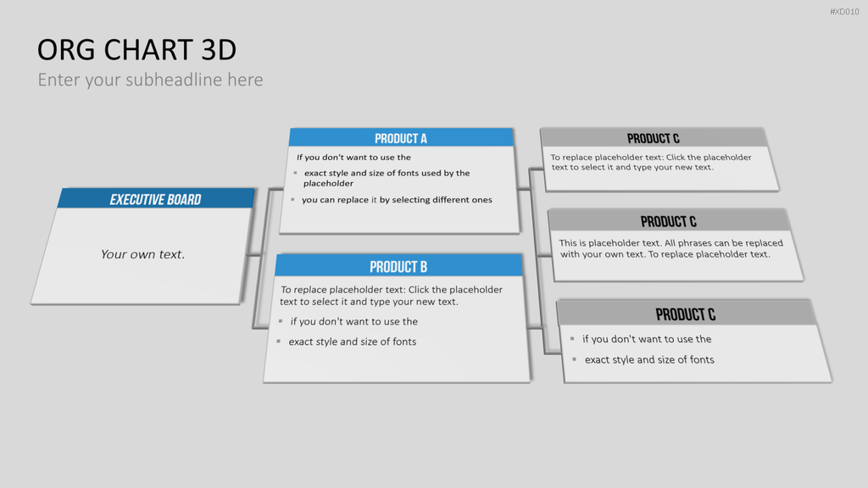
Task: Select the PRODUCT C header above the bulleted card
Action: click(685, 314)
